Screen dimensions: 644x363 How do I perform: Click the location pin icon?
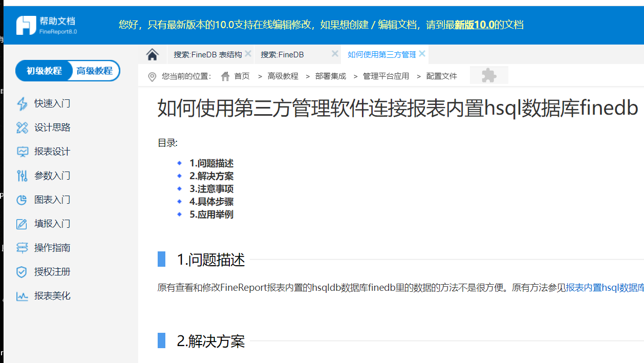[x=152, y=77]
